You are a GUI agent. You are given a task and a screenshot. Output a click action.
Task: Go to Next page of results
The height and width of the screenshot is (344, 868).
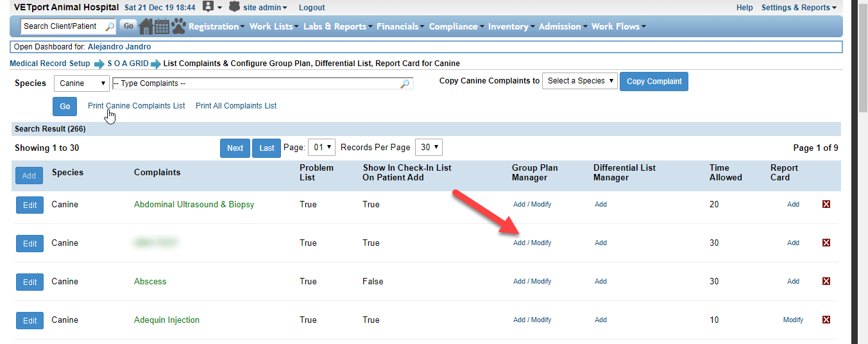235,148
